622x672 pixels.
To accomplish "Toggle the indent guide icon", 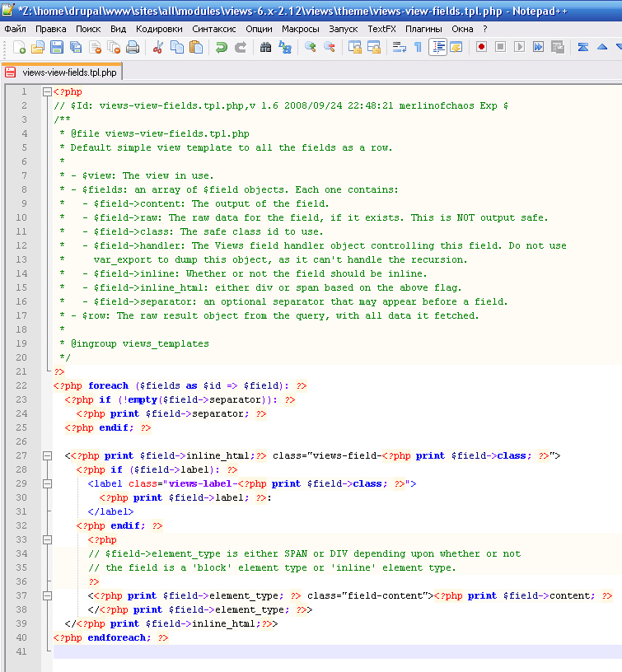I will coord(437,47).
